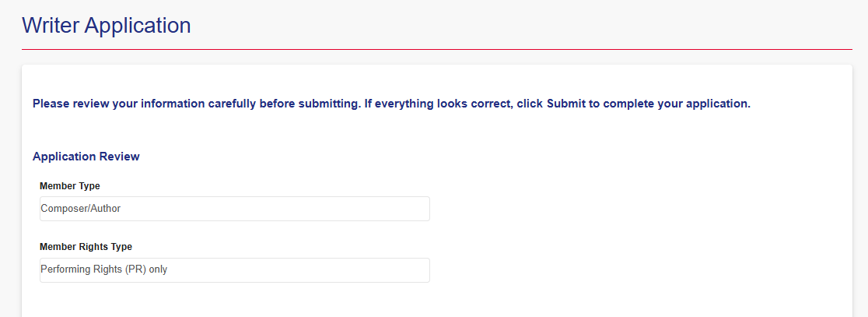Click the Member Type input field

234,209
